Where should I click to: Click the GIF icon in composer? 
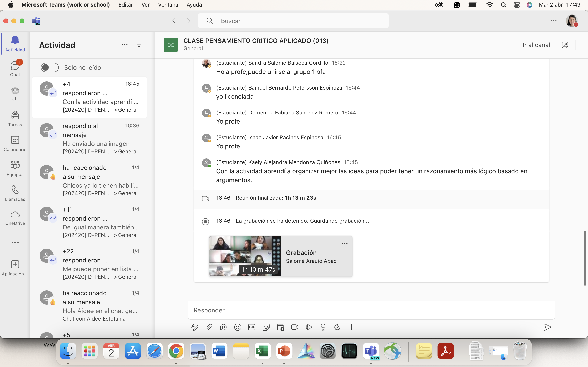click(x=252, y=327)
